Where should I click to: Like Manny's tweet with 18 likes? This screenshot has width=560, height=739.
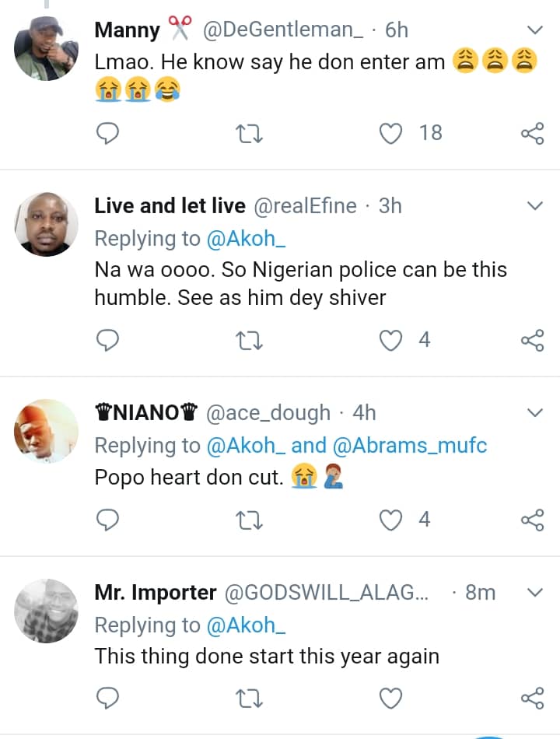tap(390, 134)
